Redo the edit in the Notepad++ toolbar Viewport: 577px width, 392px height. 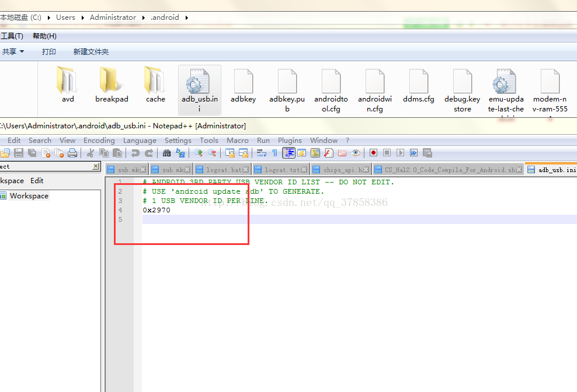click(149, 153)
